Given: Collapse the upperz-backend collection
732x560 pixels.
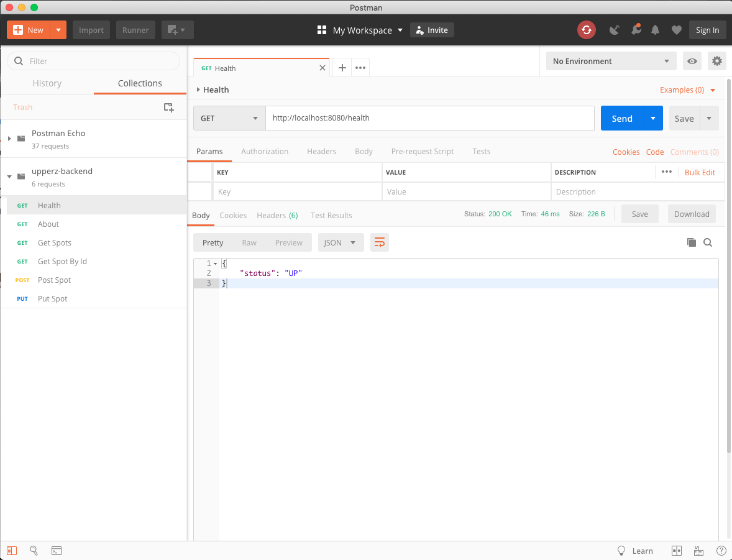Looking at the screenshot, I should point(9,177).
